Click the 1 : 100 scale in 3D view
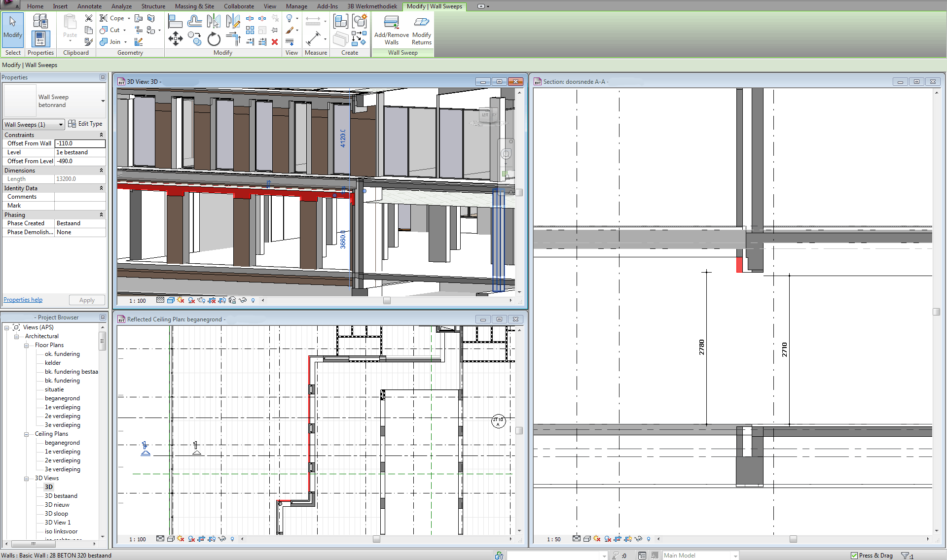This screenshot has height=560, width=947. [138, 300]
